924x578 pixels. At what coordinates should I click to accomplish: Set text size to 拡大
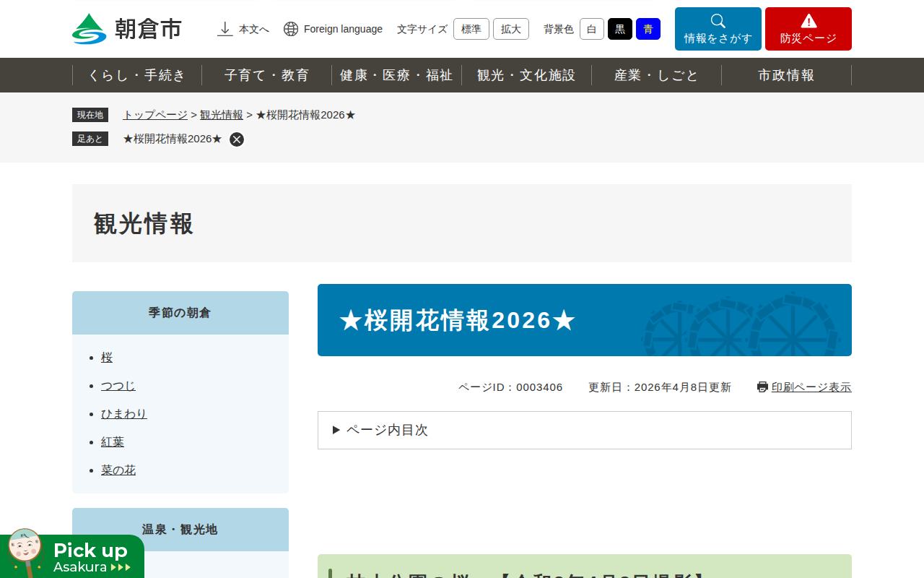(x=510, y=29)
